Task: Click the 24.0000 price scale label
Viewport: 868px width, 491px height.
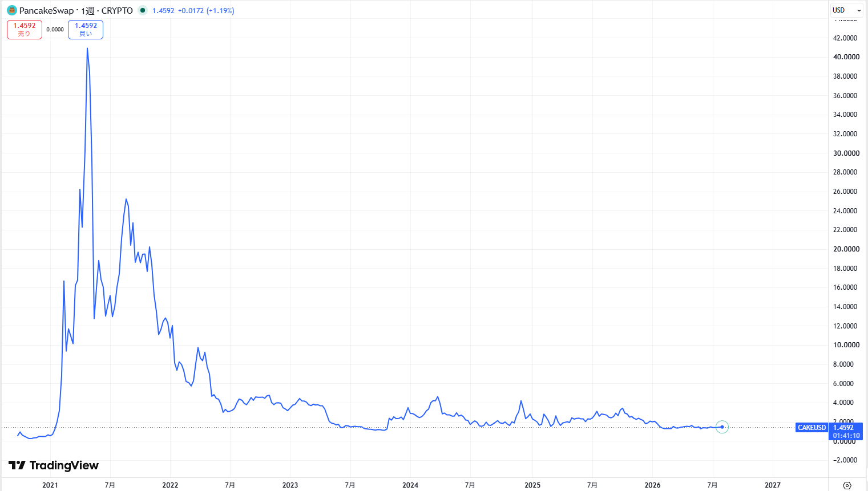Action: [x=845, y=211]
